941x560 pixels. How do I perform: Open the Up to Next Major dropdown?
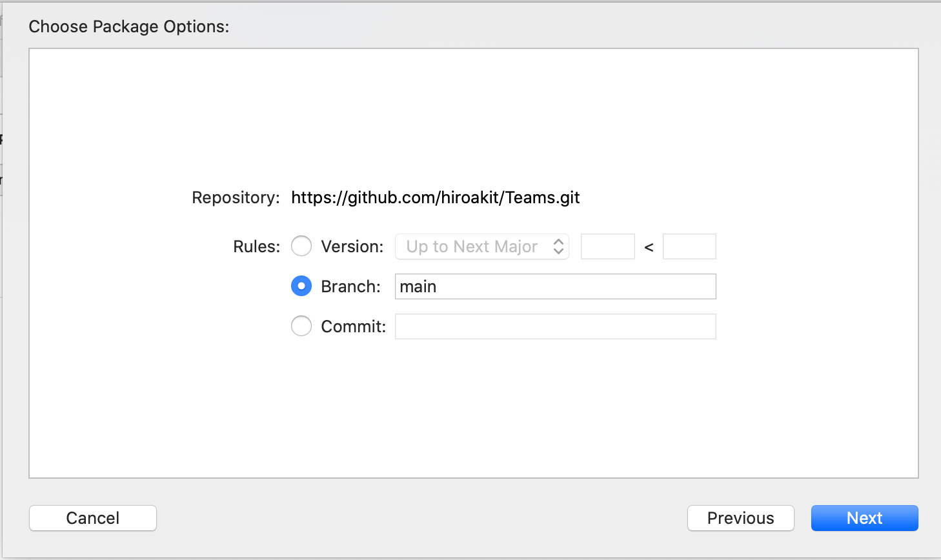point(481,246)
